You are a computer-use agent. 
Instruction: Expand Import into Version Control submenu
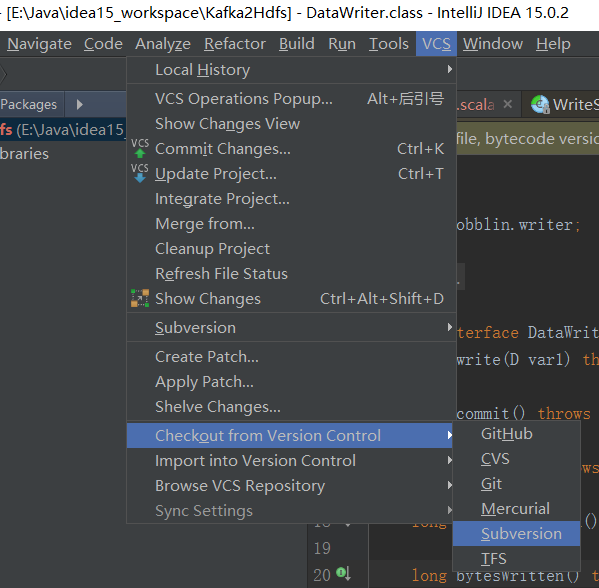point(291,461)
